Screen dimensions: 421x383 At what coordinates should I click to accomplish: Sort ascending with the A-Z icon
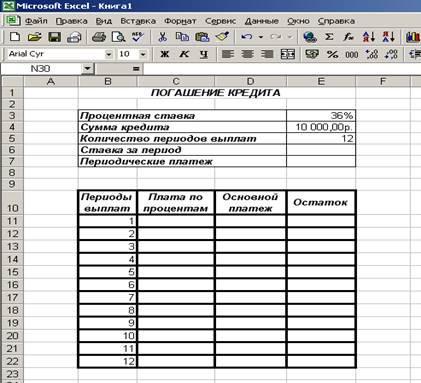tap(369, 37)
